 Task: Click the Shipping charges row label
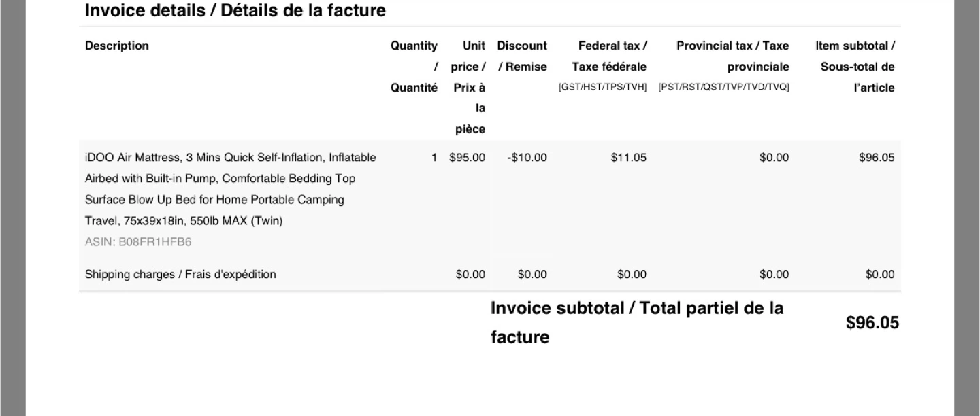180,275
